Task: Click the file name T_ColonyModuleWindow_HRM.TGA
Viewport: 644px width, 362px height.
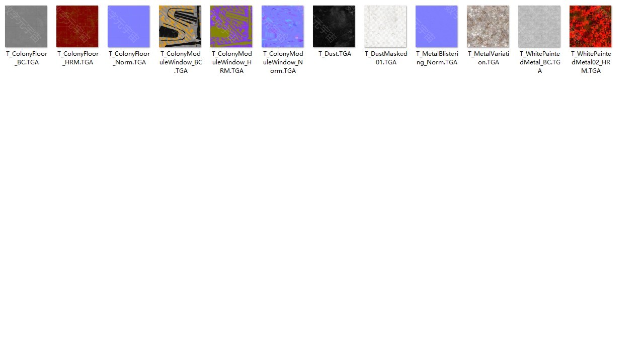Action: 232,62
